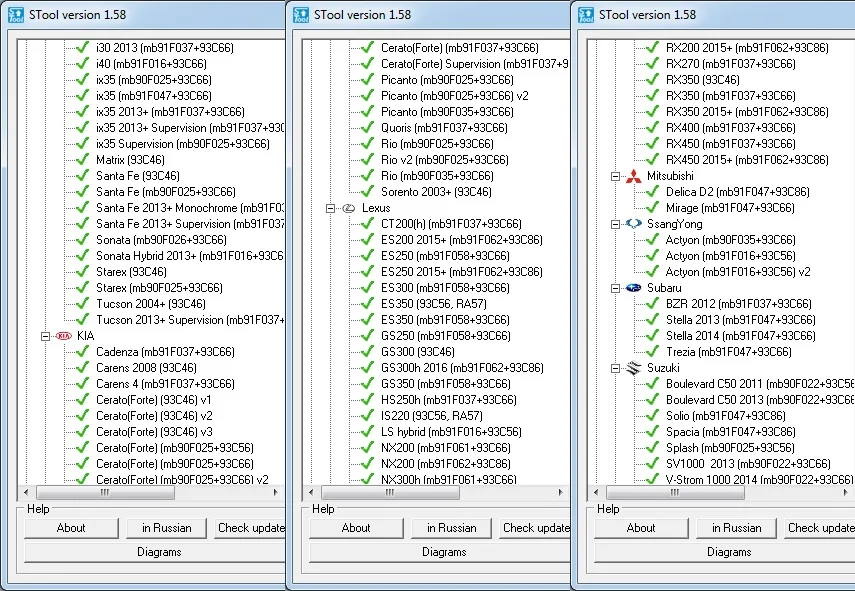Click middle window scrollbar left arrow
The image size is (855, 591).
311,492
